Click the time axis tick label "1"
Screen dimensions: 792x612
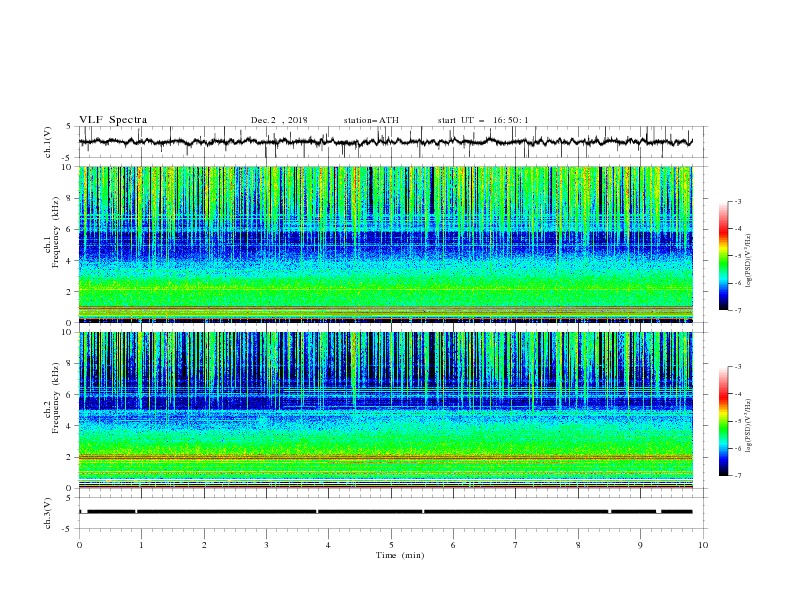point(141,545)
